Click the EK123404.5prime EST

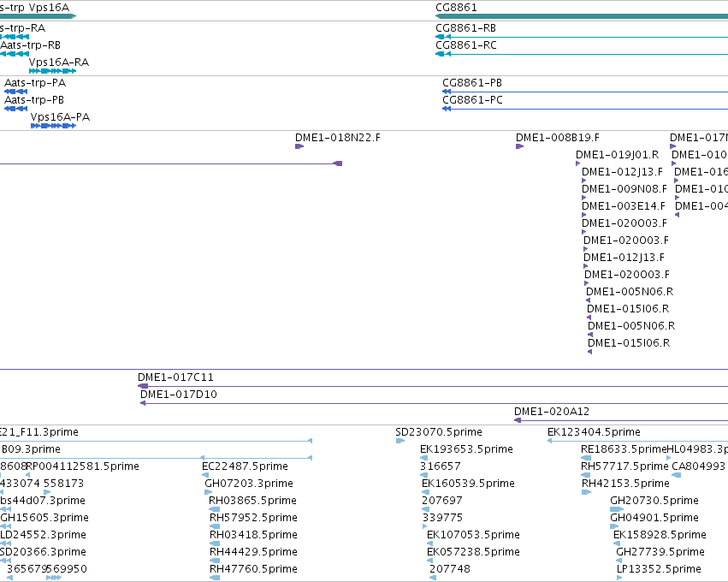(637, 441)
